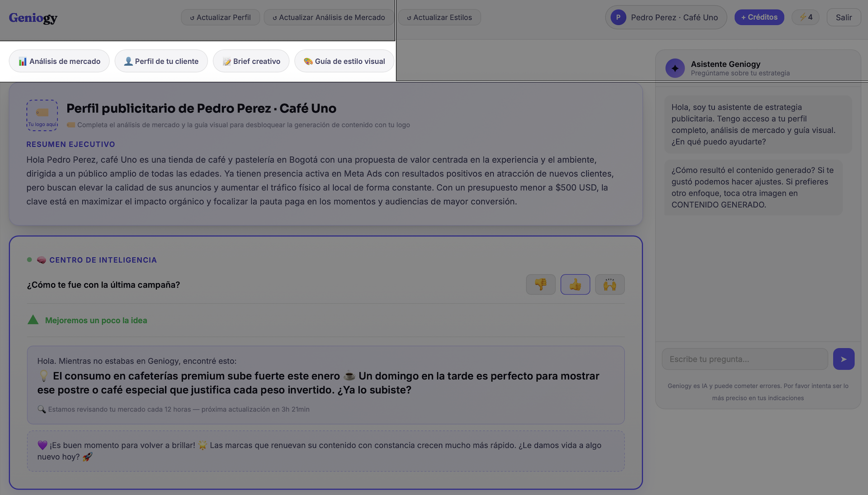Screen dimensions: 868x495
Task: Open the Análisis de mercado tab
Action: tap(59, 61)
